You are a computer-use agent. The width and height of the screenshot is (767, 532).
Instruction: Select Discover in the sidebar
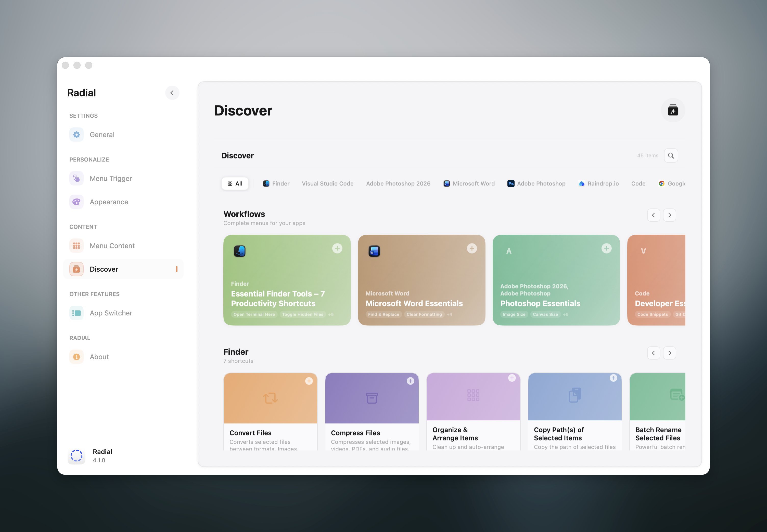coord(104,269)
